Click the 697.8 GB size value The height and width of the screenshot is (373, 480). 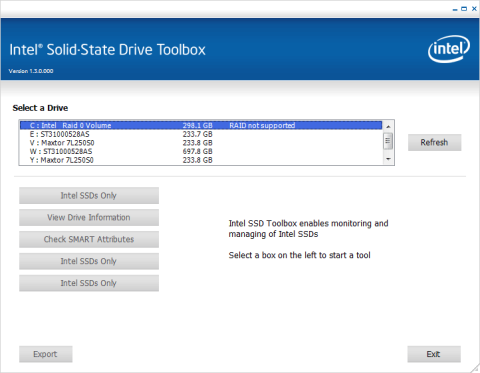(197, 151)
